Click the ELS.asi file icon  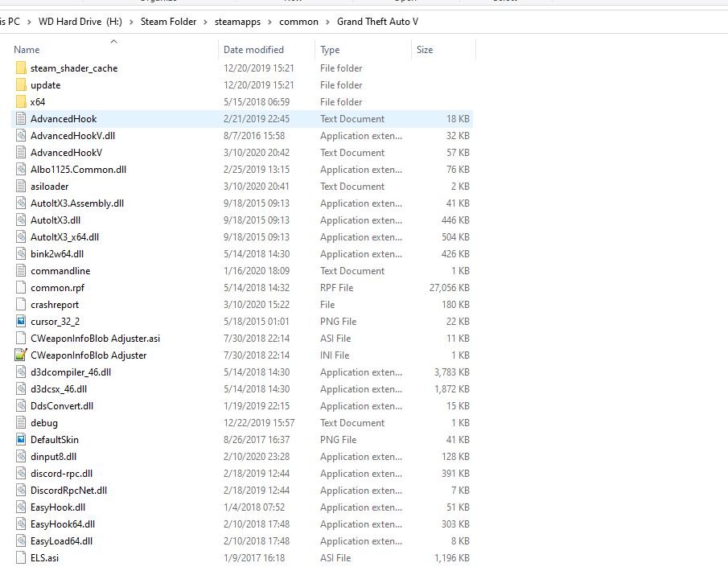21,558
